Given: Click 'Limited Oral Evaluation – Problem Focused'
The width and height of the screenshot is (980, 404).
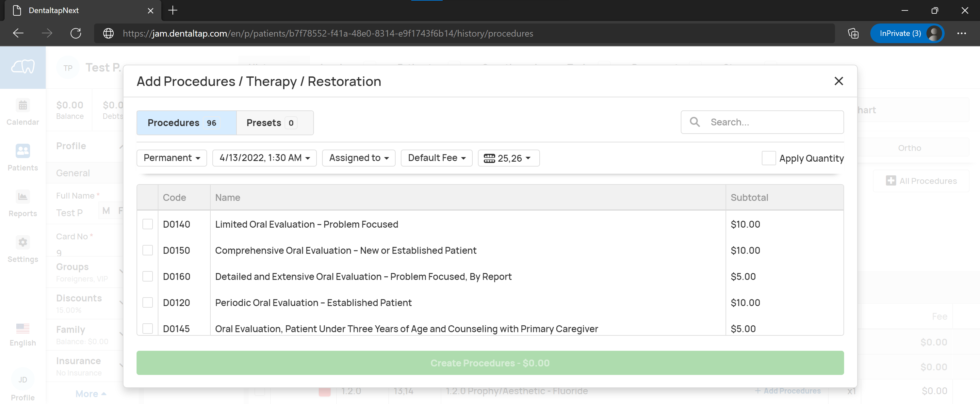Looking at the screenshot, I should coord(307,224).
